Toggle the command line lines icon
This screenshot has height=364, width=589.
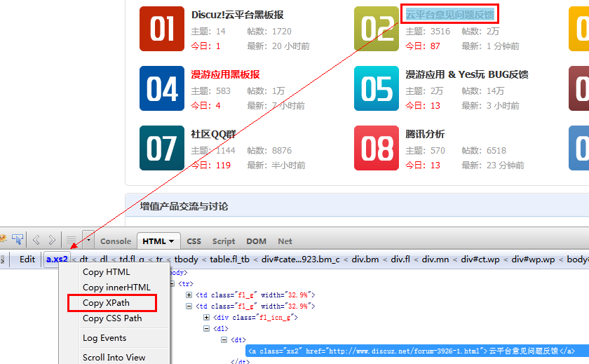point(71,240)
